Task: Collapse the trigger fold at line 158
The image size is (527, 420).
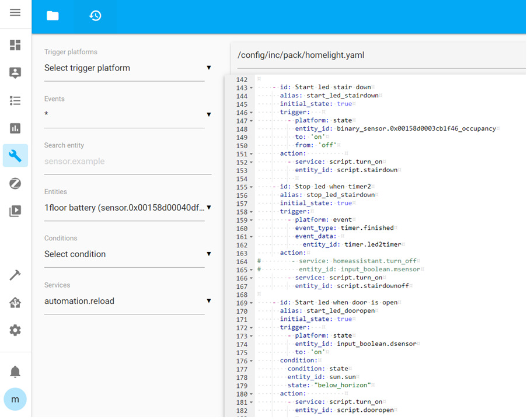Action: (251, 212)
